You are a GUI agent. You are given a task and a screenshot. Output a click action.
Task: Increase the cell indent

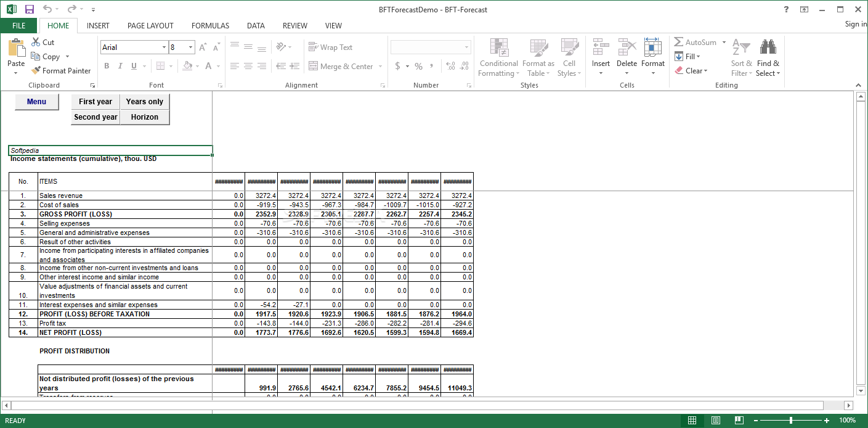[294, 66]
